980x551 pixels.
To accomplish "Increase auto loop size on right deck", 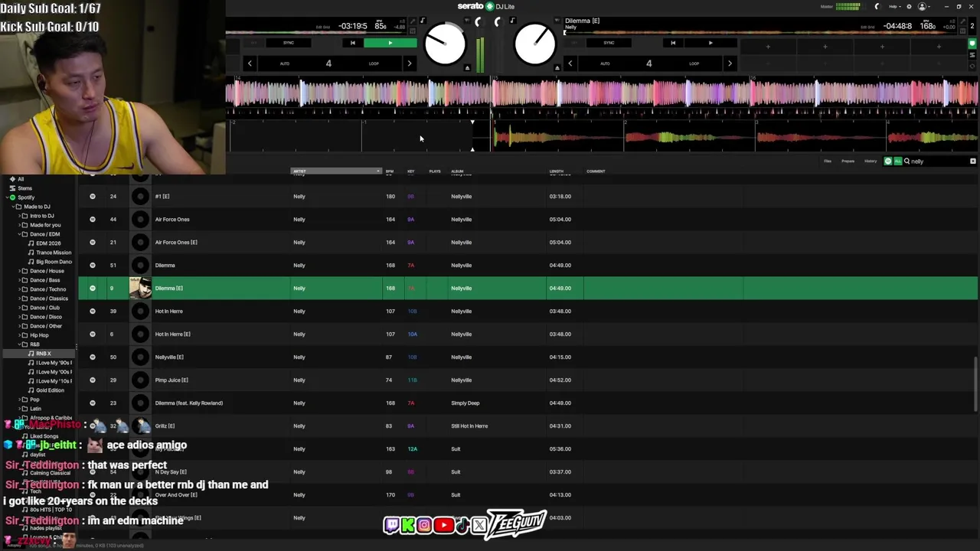I will click(730, 64).
